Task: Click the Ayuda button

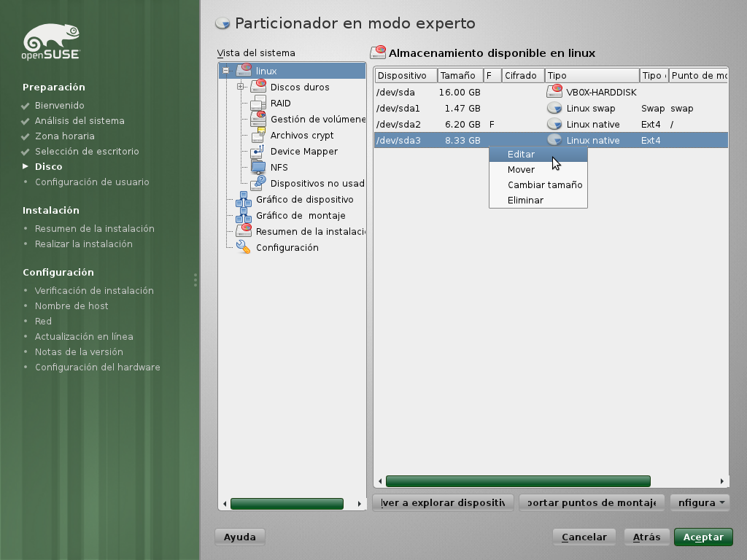Action: point(239,537)
